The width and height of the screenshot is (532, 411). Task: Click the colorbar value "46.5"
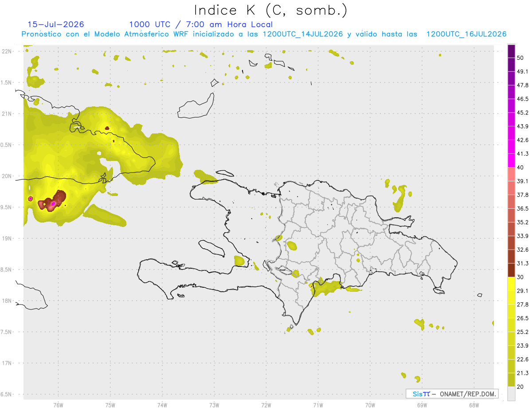pyautogui.click(x=523, y=99)
